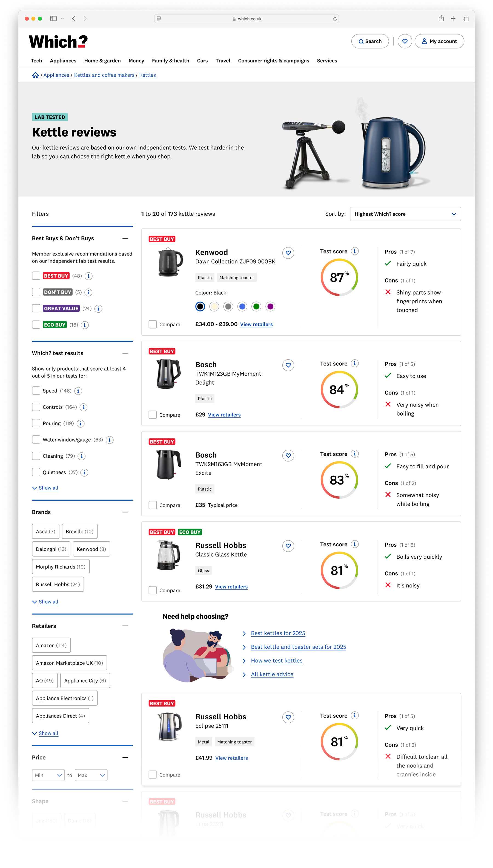
Task: Tick the DON'T BUY filter checkbox
Action: 36,292
